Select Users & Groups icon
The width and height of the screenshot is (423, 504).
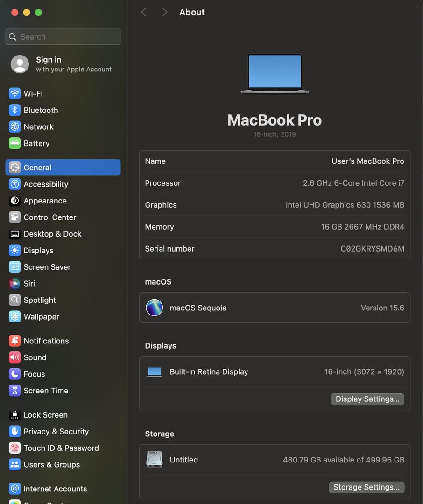pyautogui.click(x=14, y=464)
